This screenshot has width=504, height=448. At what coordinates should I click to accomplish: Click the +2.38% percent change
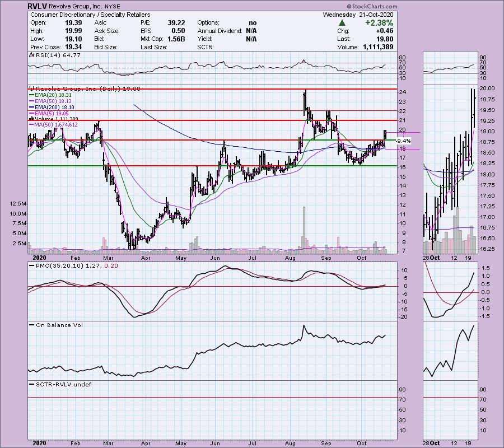[x=379, y=23]
